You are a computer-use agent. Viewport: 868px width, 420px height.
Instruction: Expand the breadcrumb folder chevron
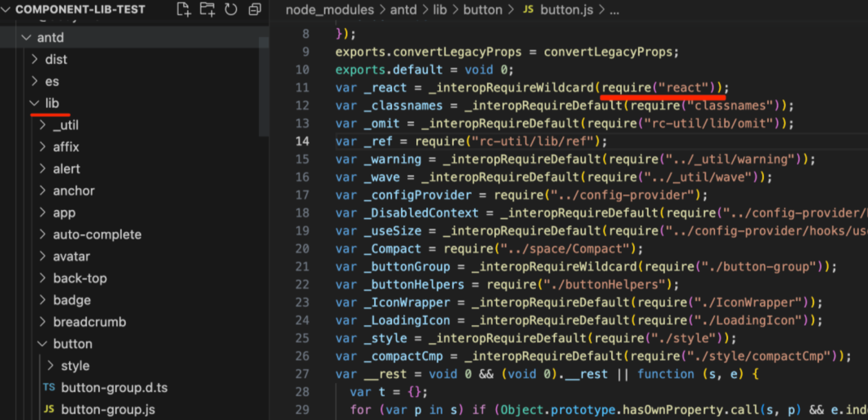point(43,322)
